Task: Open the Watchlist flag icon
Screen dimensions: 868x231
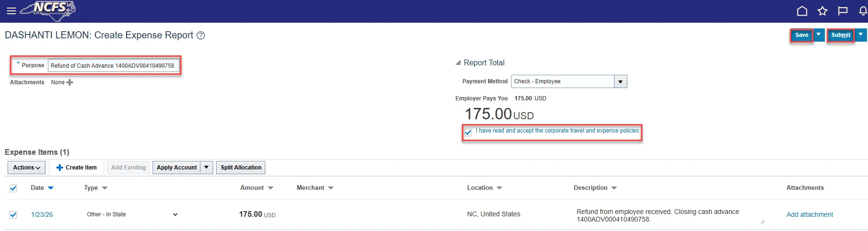Action: click(x=842, y=11)
